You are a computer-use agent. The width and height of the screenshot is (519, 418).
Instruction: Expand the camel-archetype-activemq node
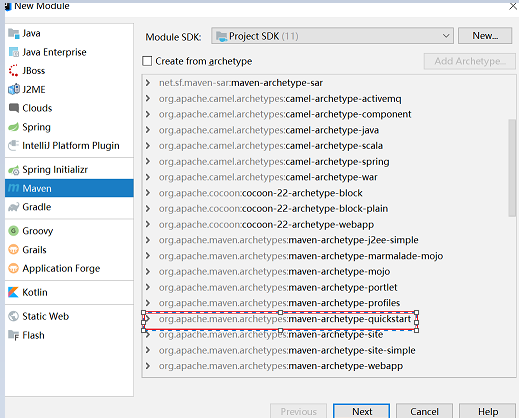point(148,99)
